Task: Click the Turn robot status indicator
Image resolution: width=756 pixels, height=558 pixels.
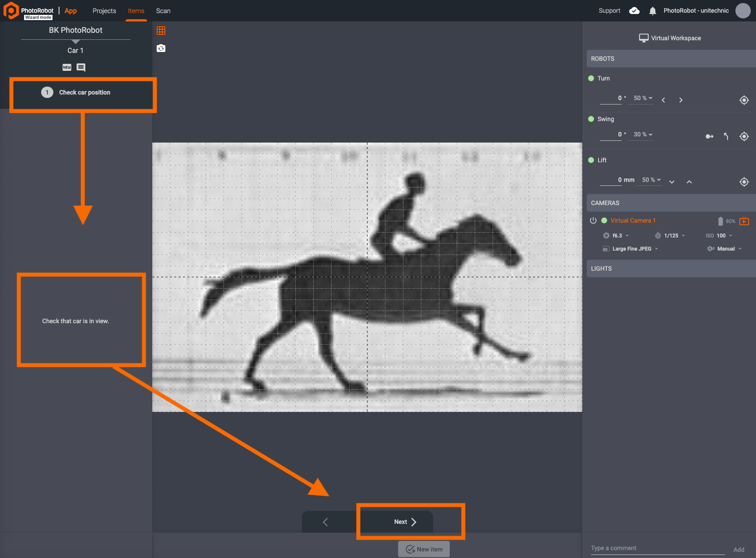Action: click(591, 78)
